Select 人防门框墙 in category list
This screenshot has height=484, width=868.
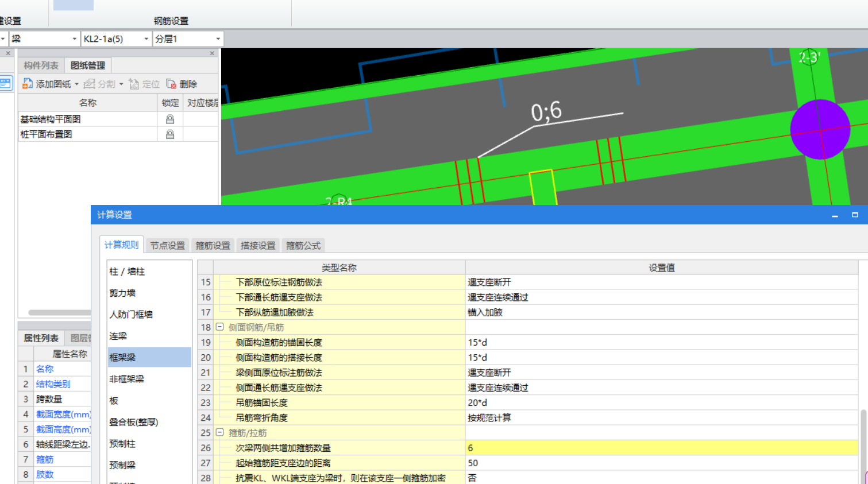(149, 315)
